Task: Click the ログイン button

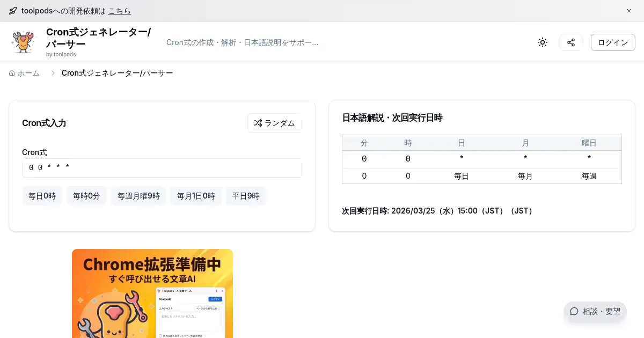Action: tap(613, 42)
